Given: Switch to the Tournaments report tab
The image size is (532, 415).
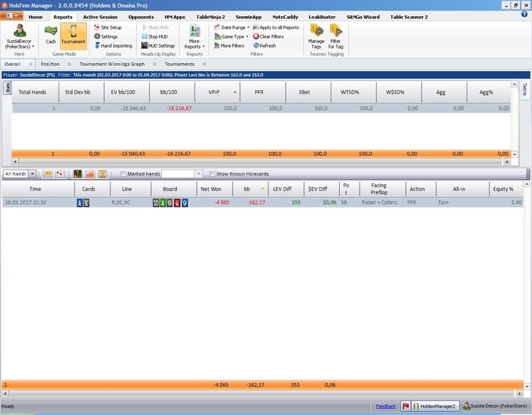Looking at the screenshot, I should (x=179, y=64).
